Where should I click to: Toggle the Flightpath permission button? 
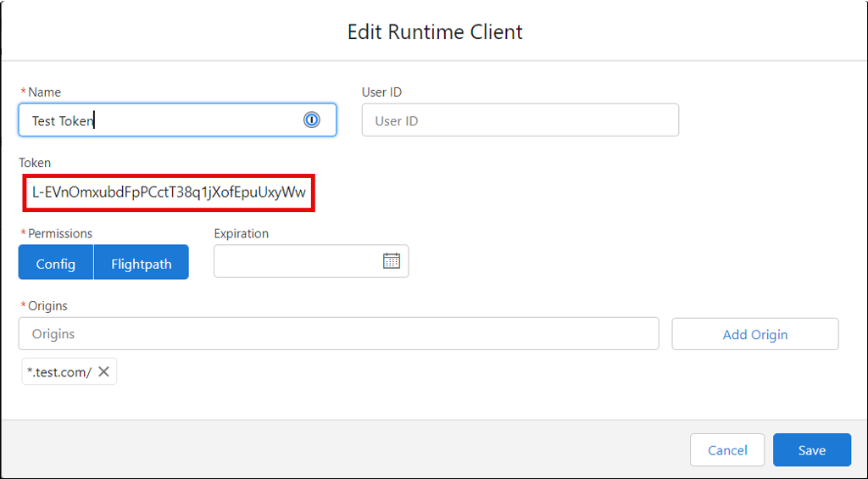click(142, 262)
